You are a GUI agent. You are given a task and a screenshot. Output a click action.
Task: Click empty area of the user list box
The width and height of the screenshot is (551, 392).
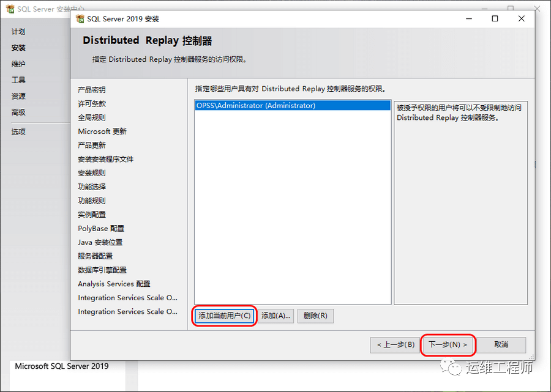coord(293,207)
